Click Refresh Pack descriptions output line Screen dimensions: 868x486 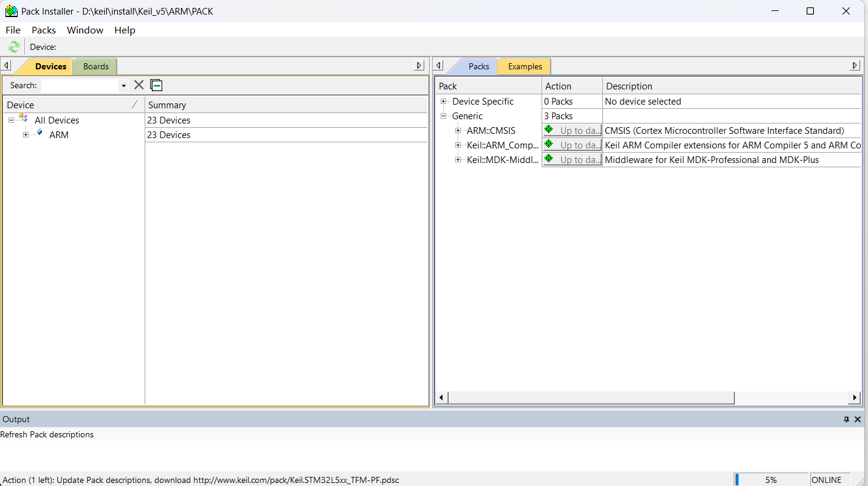tap(47, 435)
